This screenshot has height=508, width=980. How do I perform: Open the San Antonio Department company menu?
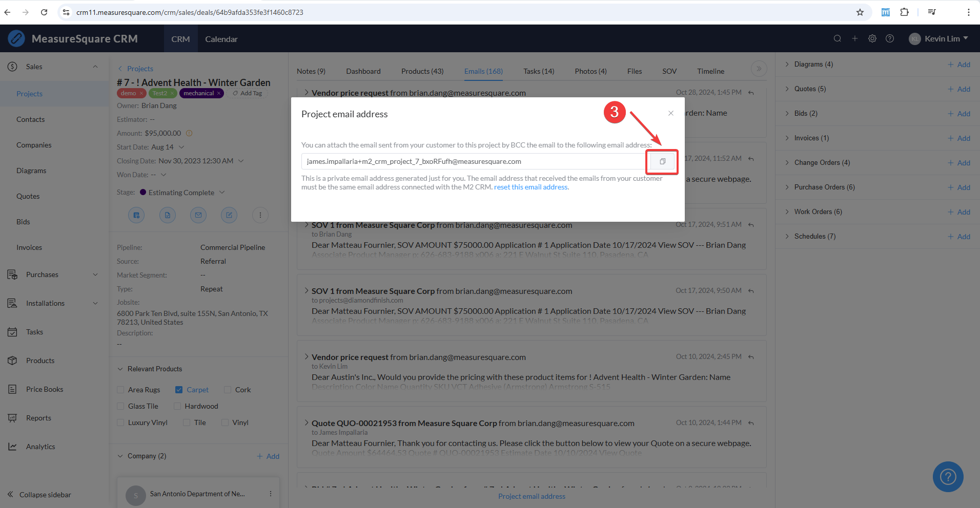[x=271, y=494]
